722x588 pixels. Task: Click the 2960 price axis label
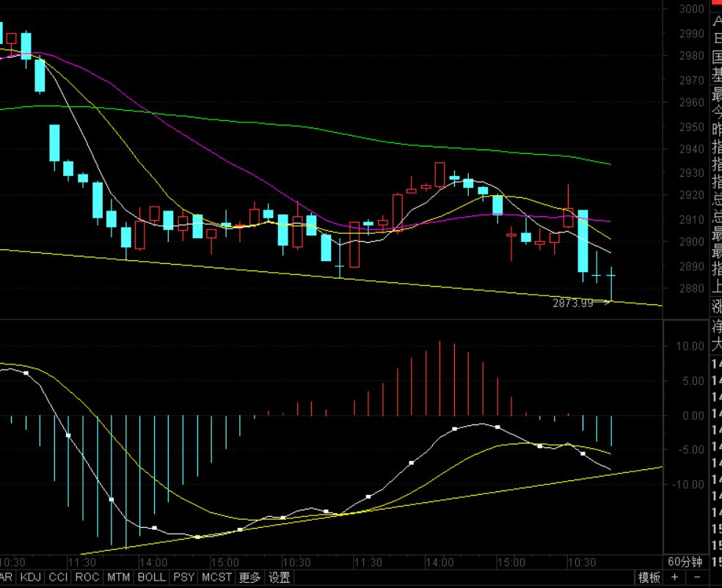tap(692, 102)
